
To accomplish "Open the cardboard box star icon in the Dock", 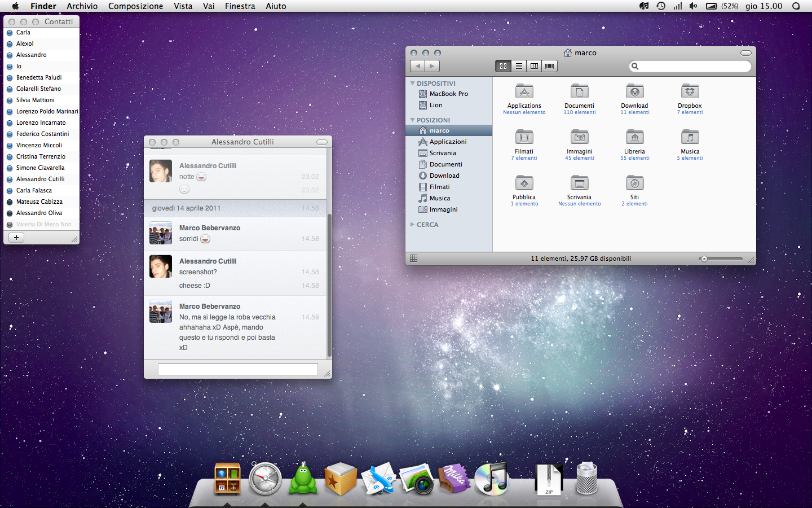I will pos(341,479).
